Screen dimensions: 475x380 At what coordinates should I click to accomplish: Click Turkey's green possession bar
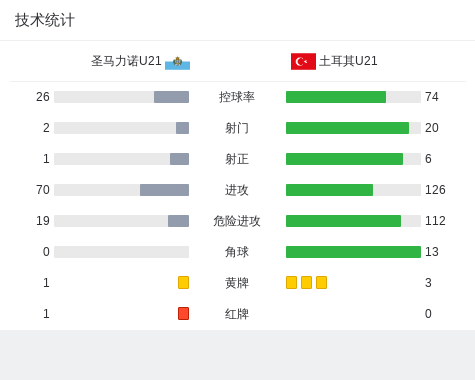click(x=336, y=97)
